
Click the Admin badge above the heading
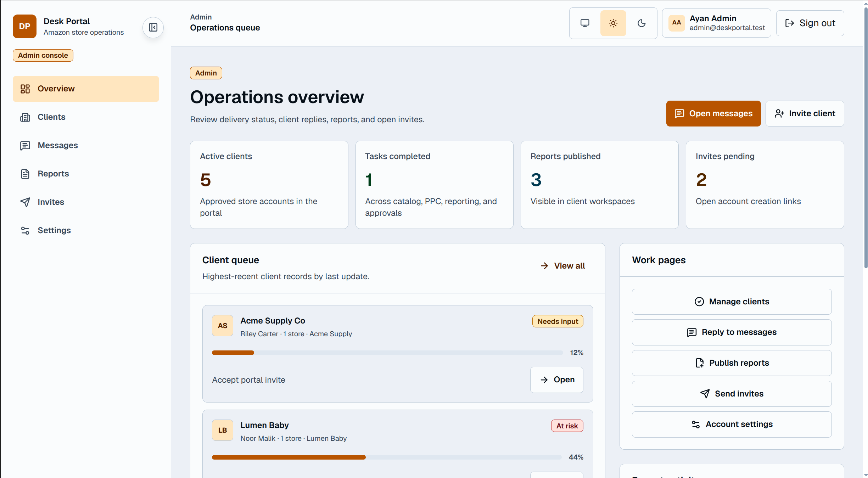pyautogui.click(x=206, y=73)
